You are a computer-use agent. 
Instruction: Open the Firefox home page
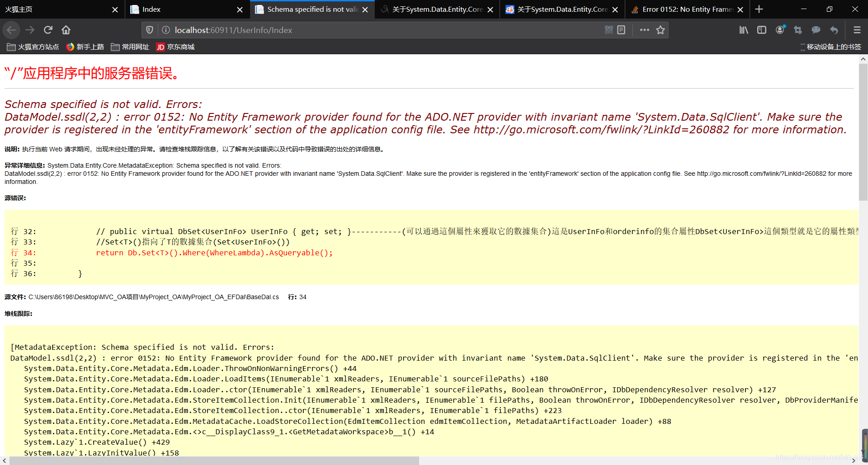[x=66, y=30]
